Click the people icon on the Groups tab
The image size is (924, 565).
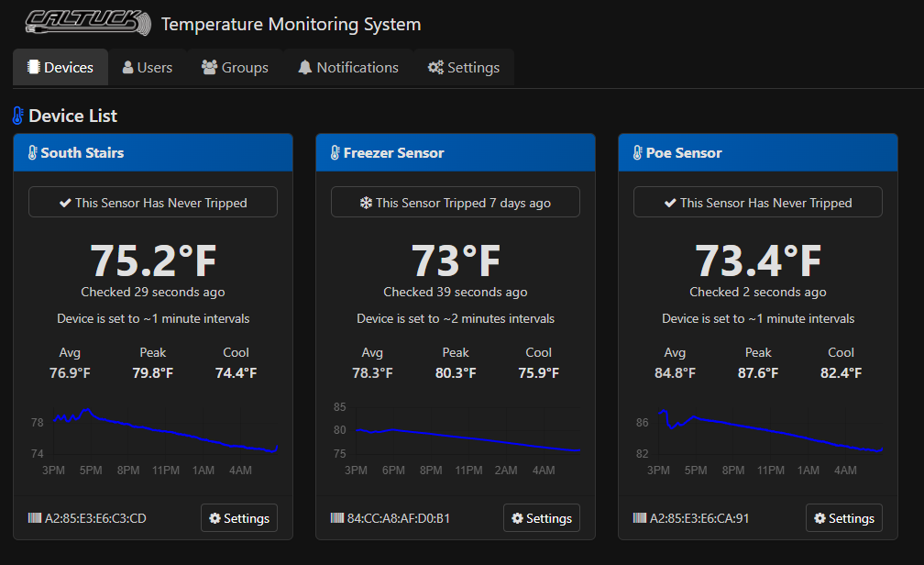[x=210, y=66]
